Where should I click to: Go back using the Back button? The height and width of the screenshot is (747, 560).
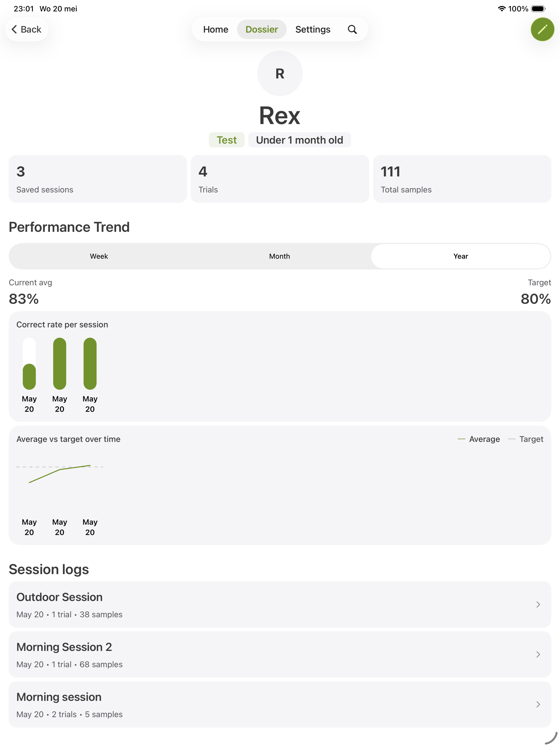[26, 29]
